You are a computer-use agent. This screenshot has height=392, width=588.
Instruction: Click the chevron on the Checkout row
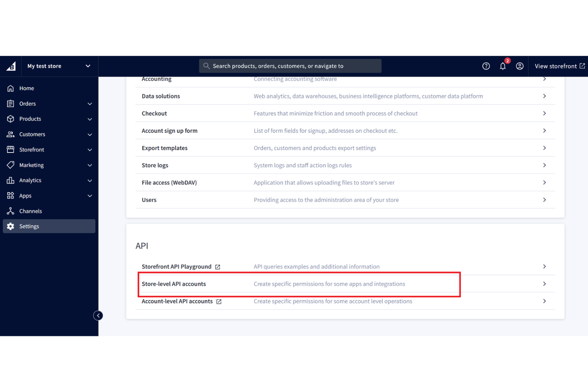coord(545,113)
